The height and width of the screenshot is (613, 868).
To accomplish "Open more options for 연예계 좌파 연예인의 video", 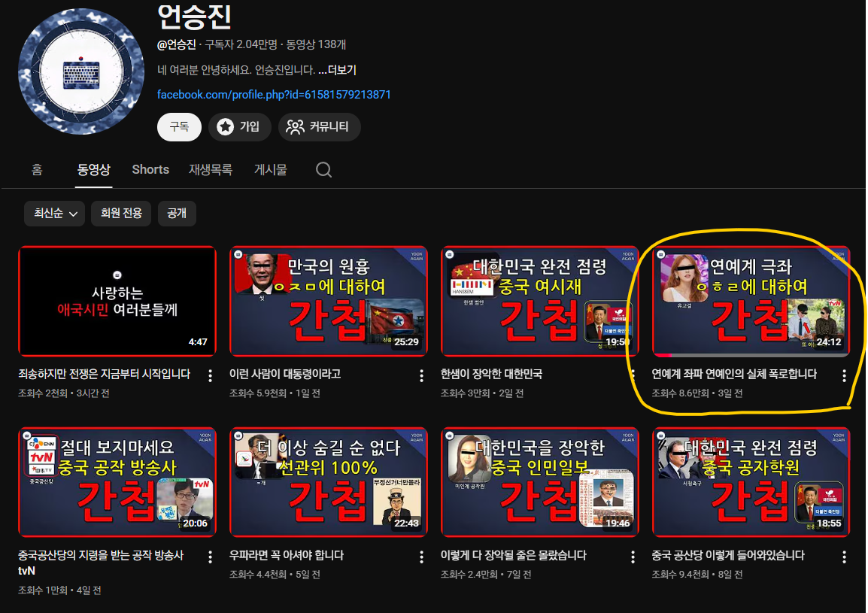I will point(844,376).
